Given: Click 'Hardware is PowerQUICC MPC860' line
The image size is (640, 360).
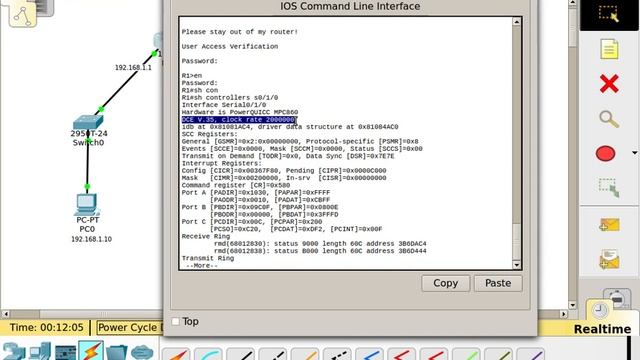Looking at the screenshot, I should tap(240, 112).
